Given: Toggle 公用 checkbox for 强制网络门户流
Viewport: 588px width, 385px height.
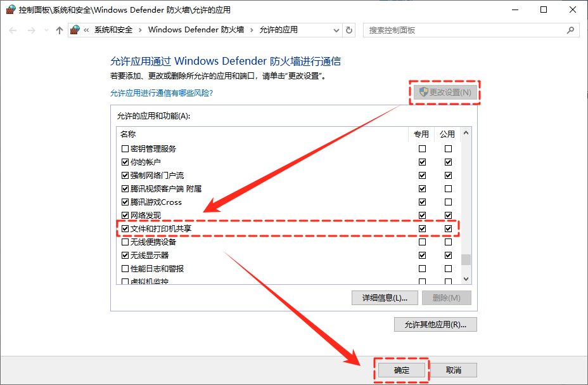Looking at the screenshot, I should tap(448, 176).
